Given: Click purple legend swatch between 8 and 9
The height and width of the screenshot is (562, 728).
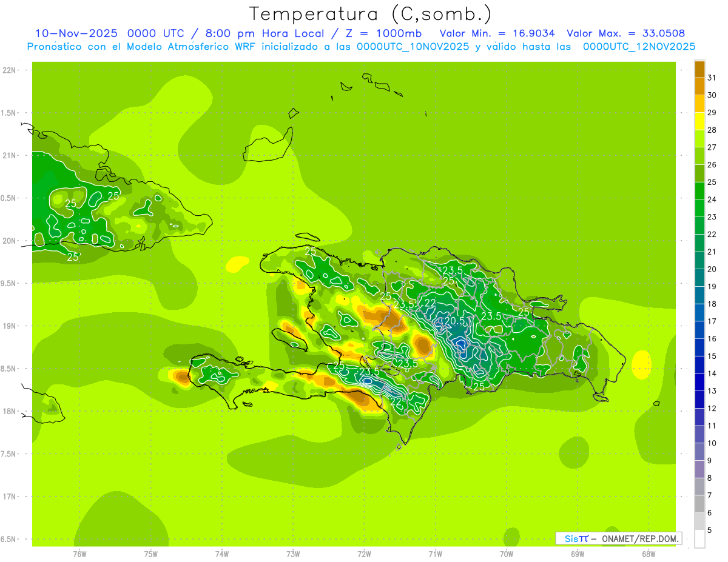Looking at the screenshot, I should (699, 469).
